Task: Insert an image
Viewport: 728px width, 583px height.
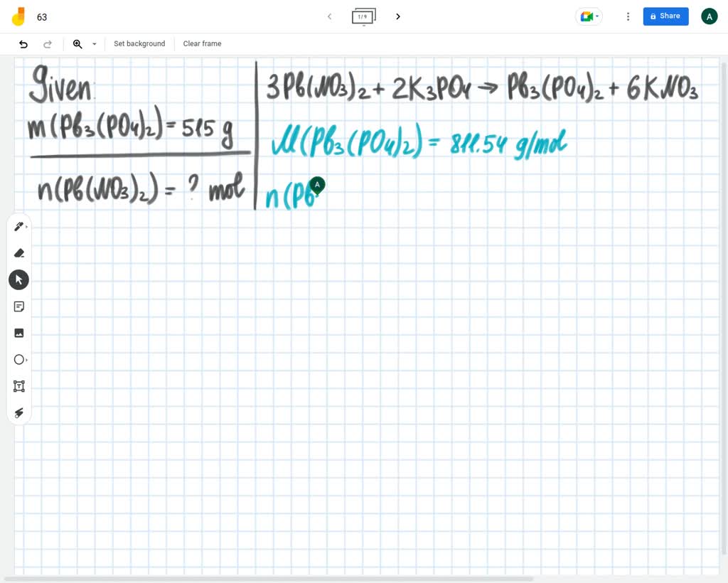Action: [19, 333]
